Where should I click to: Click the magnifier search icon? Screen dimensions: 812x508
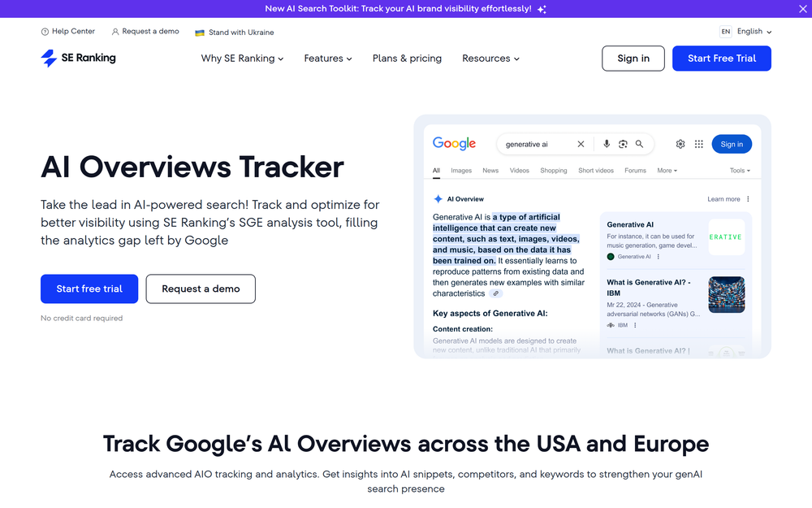point(640,144)
